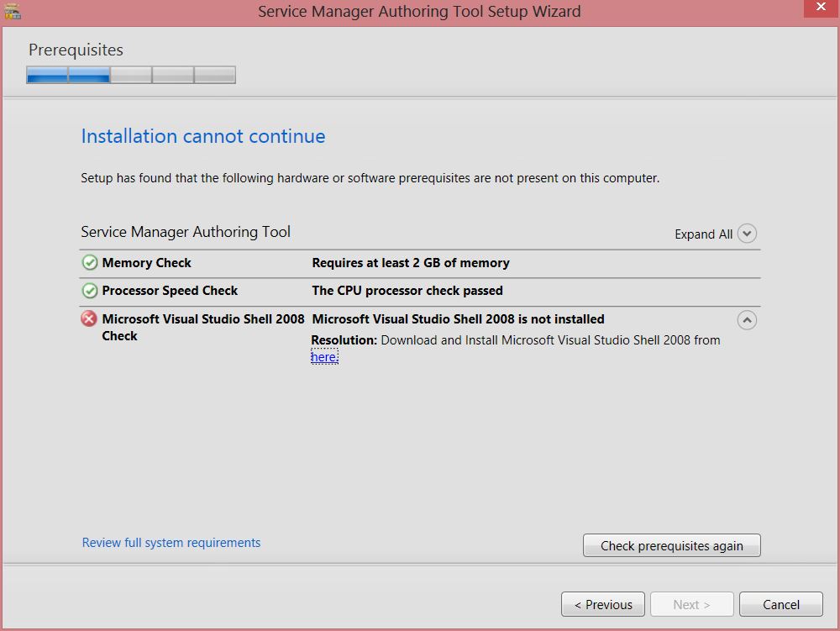840x631 pixels.
Task: Select the Microsoft Visual Studio Shell 2008 Check label
Action: tap(202, 327)
